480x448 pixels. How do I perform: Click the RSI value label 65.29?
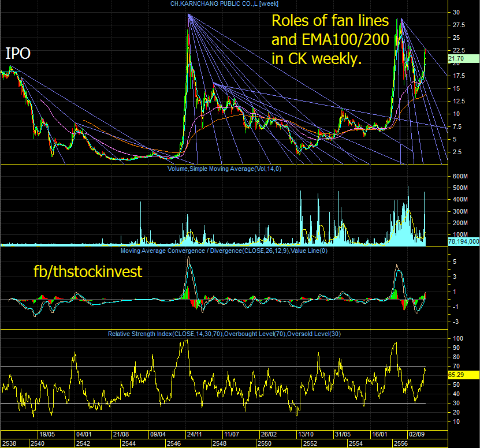coord(464,375)
